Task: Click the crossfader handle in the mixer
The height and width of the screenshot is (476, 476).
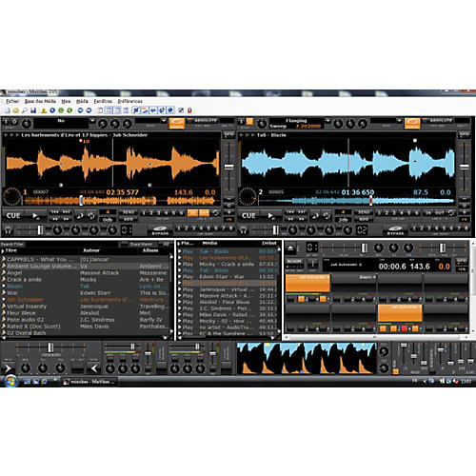Action: 50,347
